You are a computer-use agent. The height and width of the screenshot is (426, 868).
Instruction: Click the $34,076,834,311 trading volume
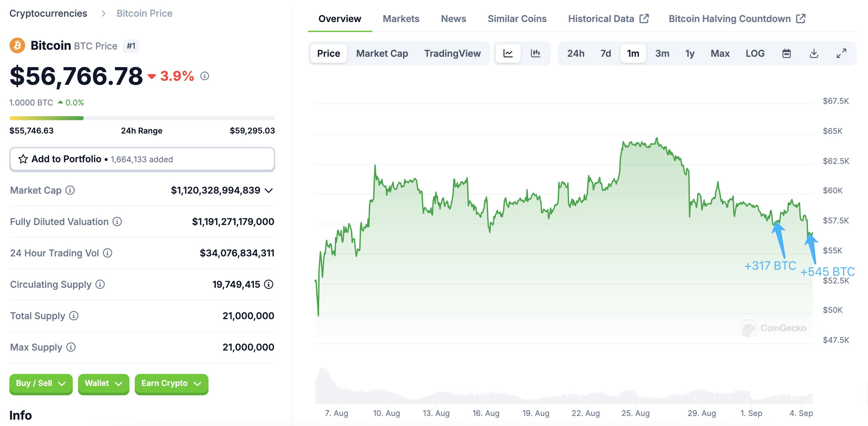(x=237, y=253)
